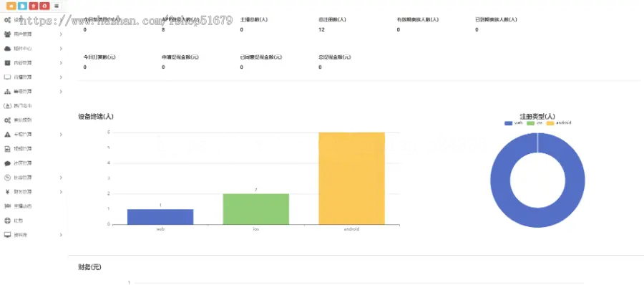Expand the warning triangle row's chevron

61,135
